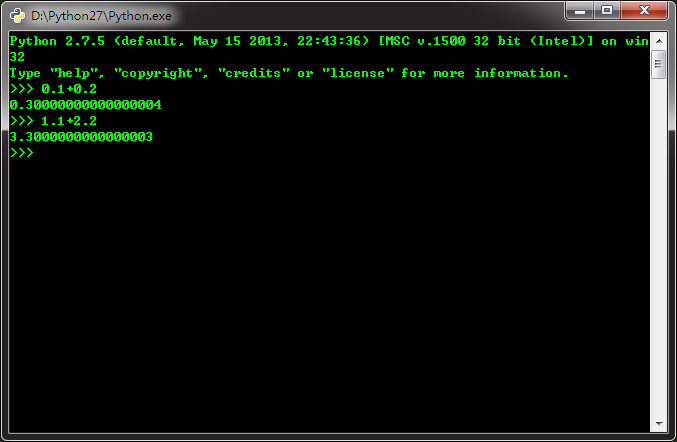Image resolution: width=677 pixels, height=442 pixels.
Task: Click the last empty >>> prompt
Action: click(22, 153)
